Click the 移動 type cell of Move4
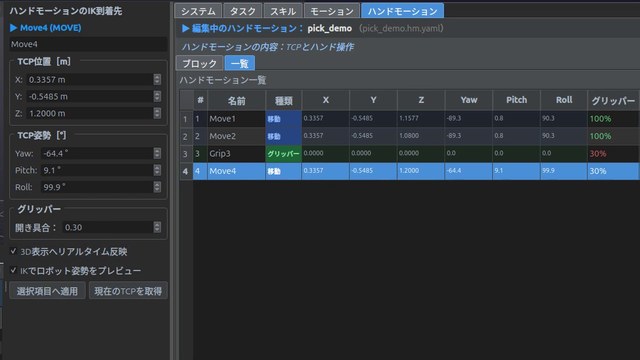Viewport: 640px width, 360px height. click(283, 171)
